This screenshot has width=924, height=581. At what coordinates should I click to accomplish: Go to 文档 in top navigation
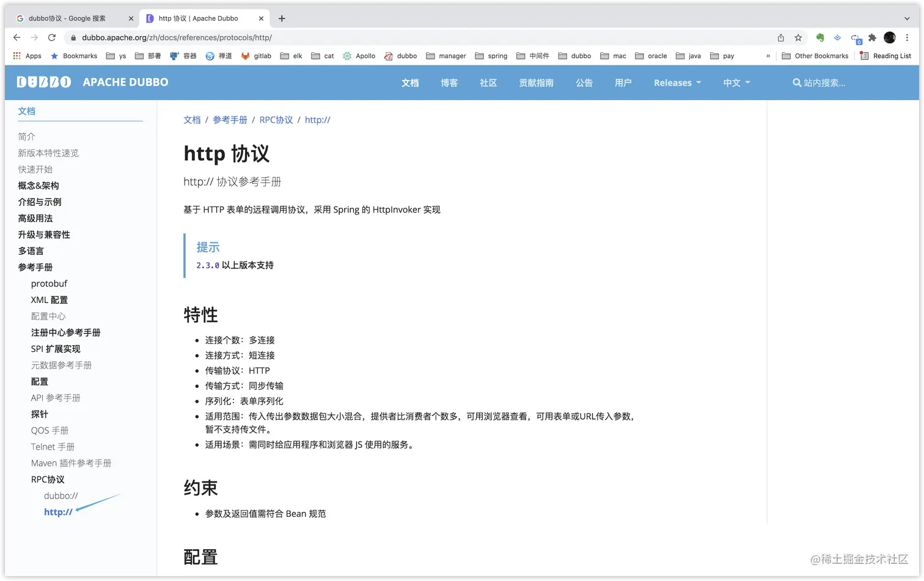pos(410,82)
